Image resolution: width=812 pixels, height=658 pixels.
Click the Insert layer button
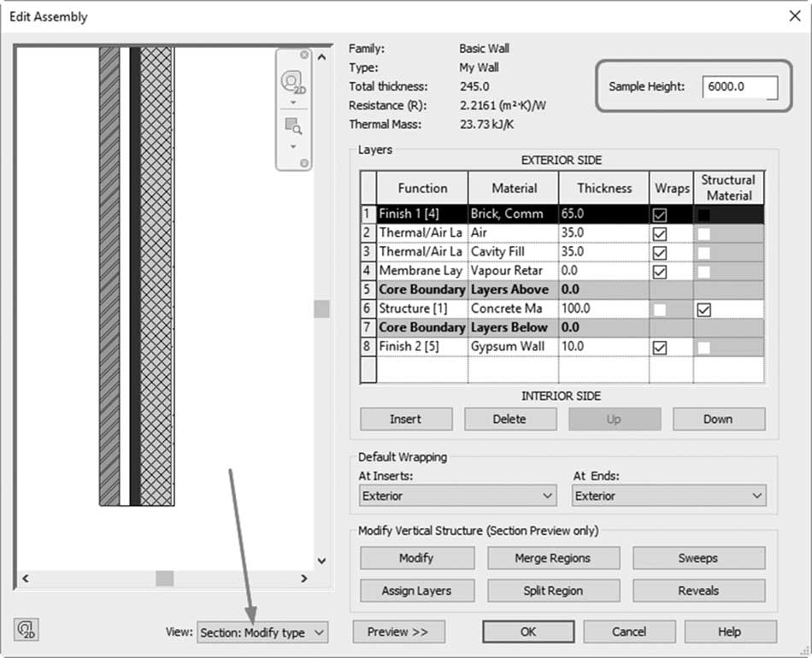(x=406, y=419)
